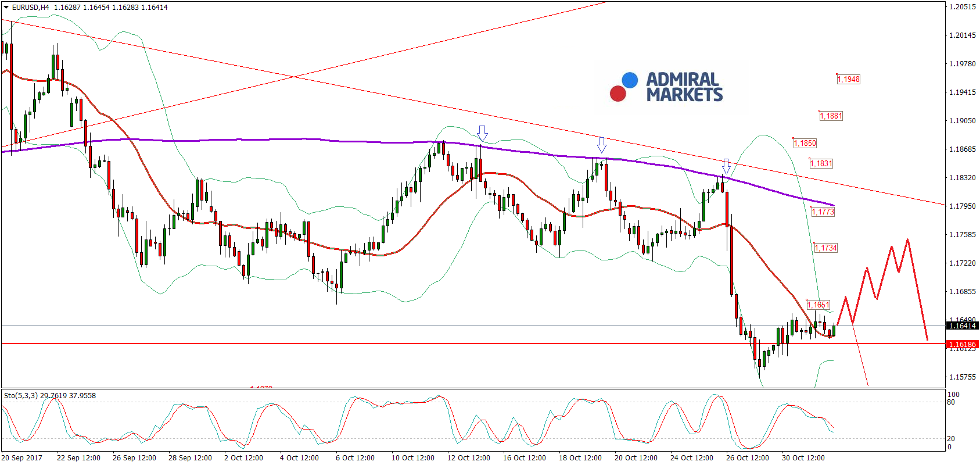Click the 1.20145 price axis value
Screen dimensions: 980x465
click(963, 35)
